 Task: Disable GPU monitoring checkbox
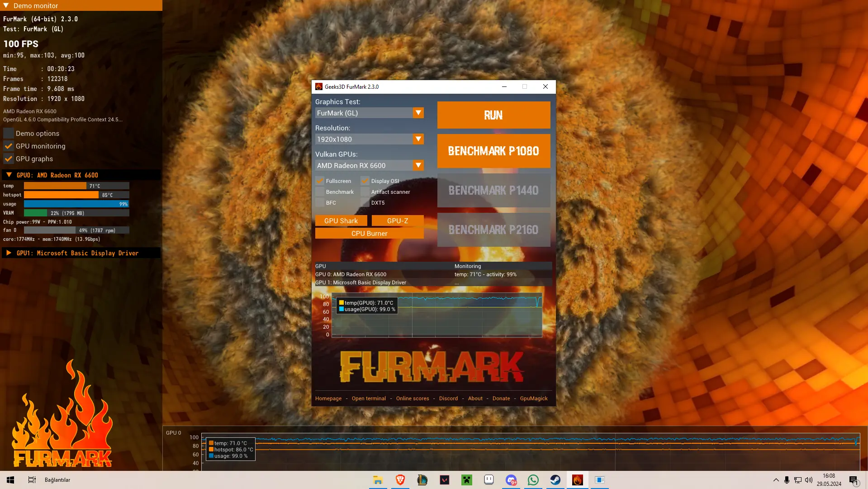click(9, 146)
